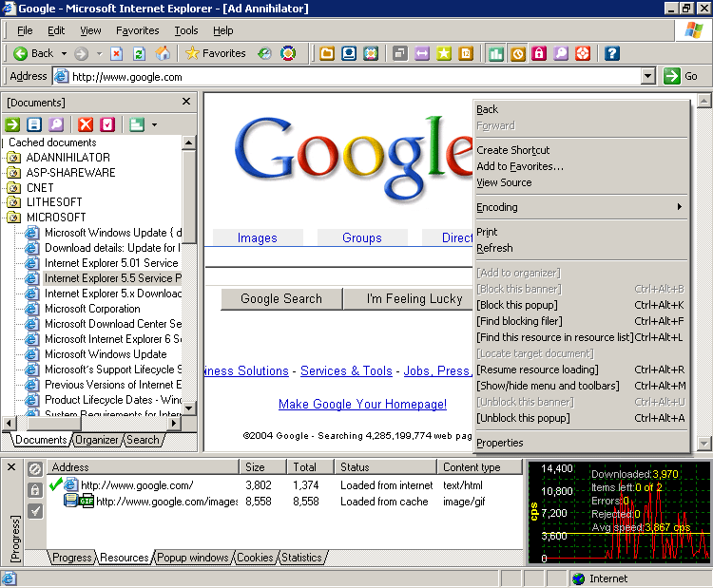Select [Block this popup] context menu entry
The height and width of the screenshot is (588, 713).
(582, 305)
